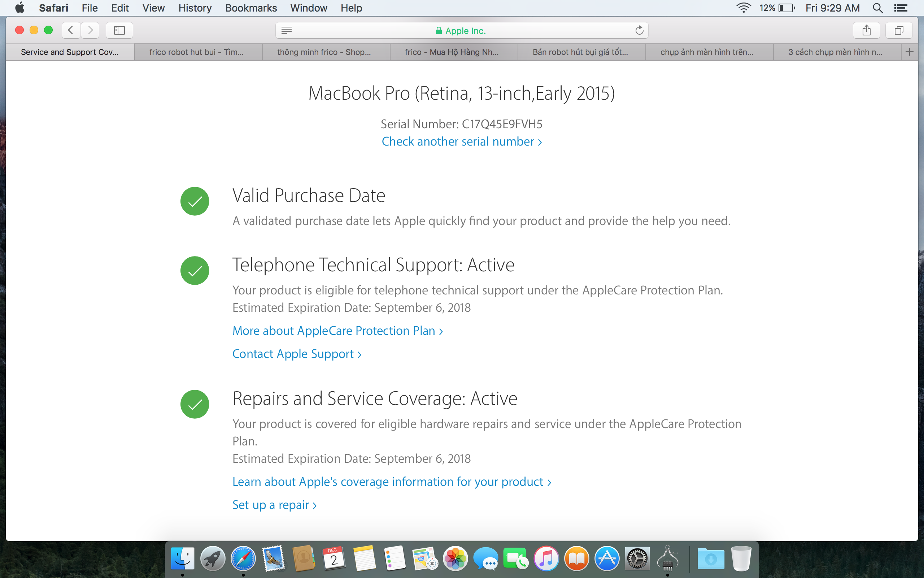Screen dimensions: 924x578
Task: Toggle the Safari sidebar
Action: [x=119, y=30]
